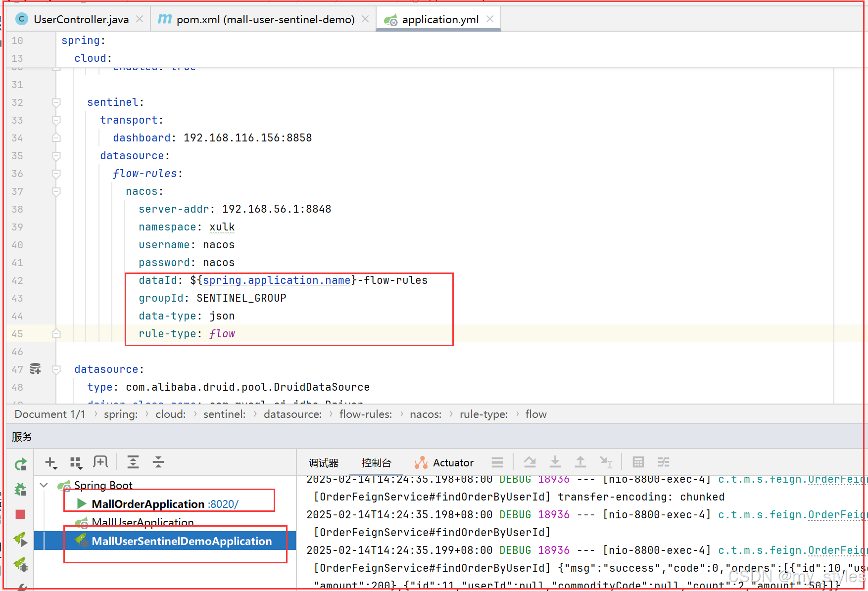Viewport: 868px width, 591px height.
Task: Click the namespace value xulk
Action: coord(222,227)
